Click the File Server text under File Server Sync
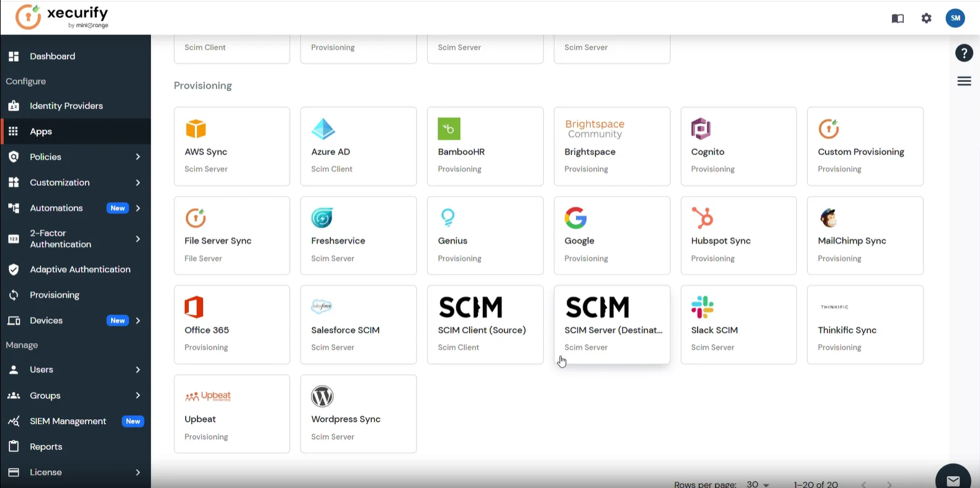 click(x=203, y=259)
